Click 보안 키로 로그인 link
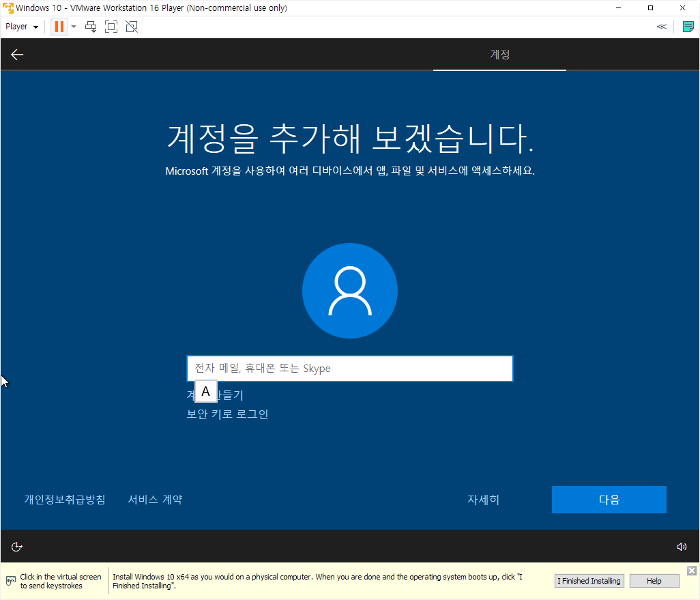This screenshot has height=600, width=700. [227, 414]
